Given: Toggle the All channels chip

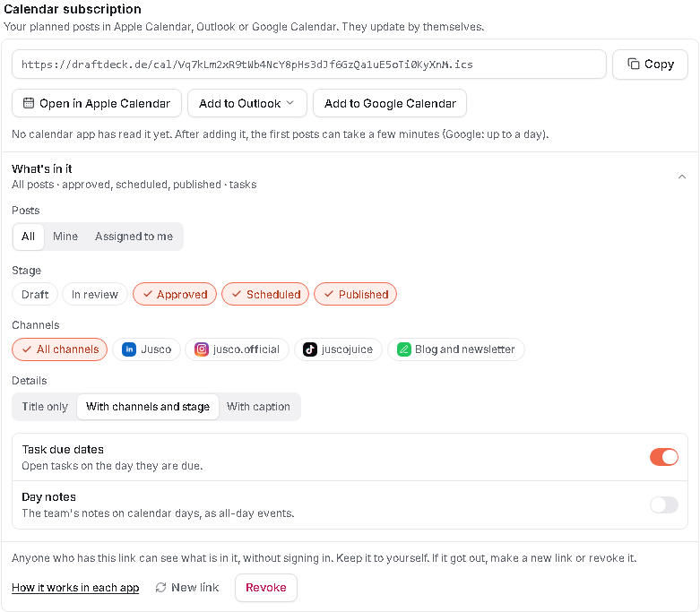Looking at the screenshot, I should [60, 349].
